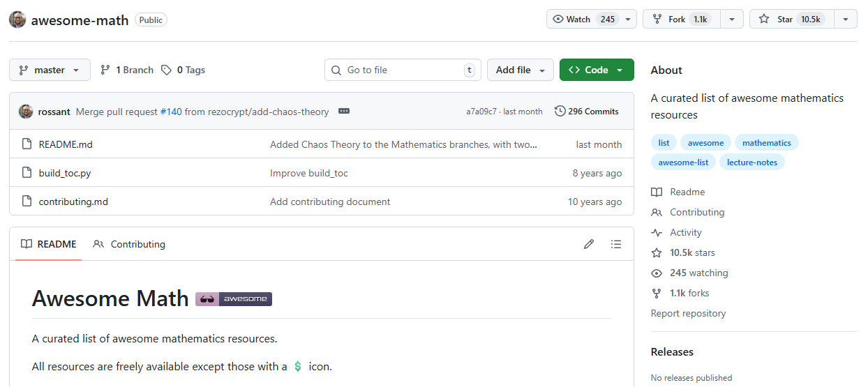Select the 'mathematics' topic tag
868x387 pixels.
[x=767, y=143]
